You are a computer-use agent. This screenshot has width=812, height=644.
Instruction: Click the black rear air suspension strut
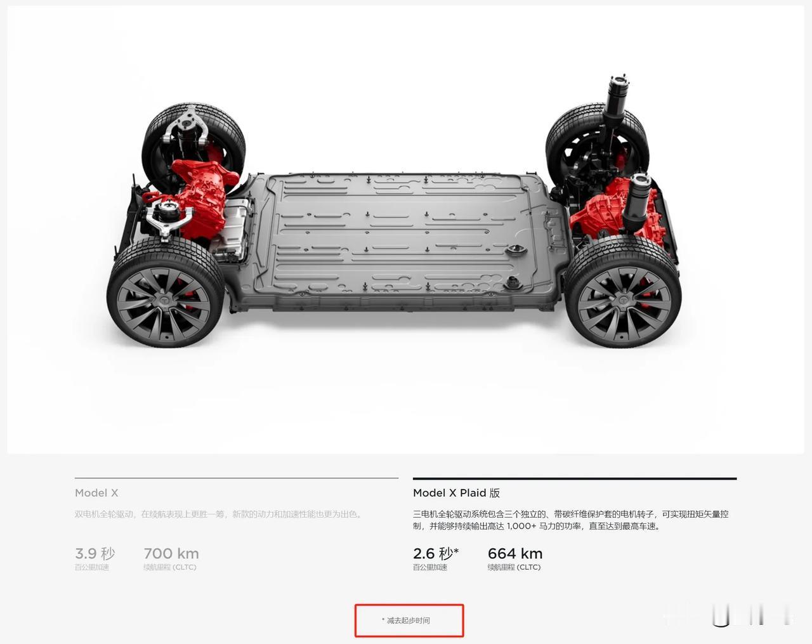coord(616,102)
